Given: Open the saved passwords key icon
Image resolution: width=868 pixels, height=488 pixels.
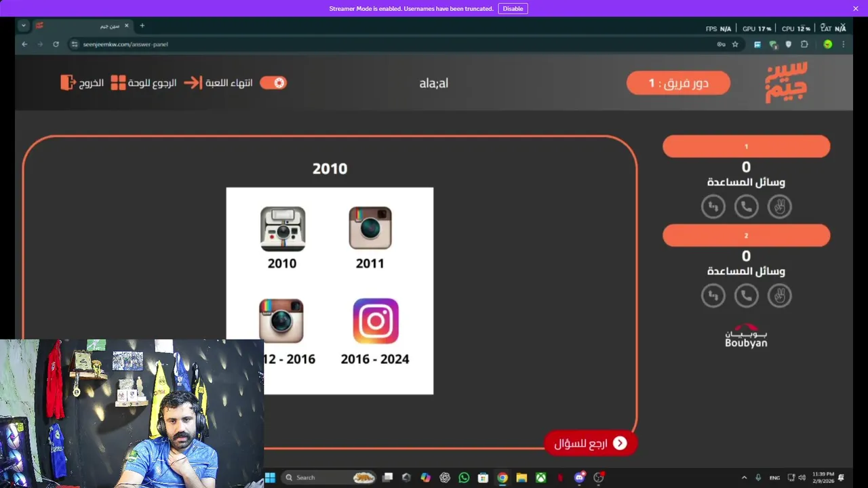Looking at the screenshot, I should click(x=721, y=44).
